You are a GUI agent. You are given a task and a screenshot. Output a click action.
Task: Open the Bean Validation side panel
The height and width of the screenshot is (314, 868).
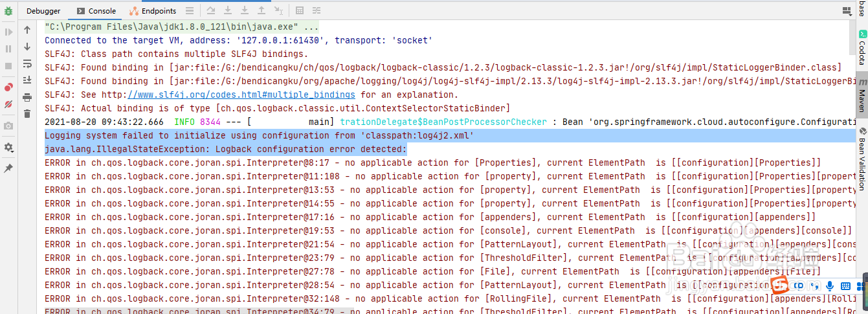[x=862, y=159]
